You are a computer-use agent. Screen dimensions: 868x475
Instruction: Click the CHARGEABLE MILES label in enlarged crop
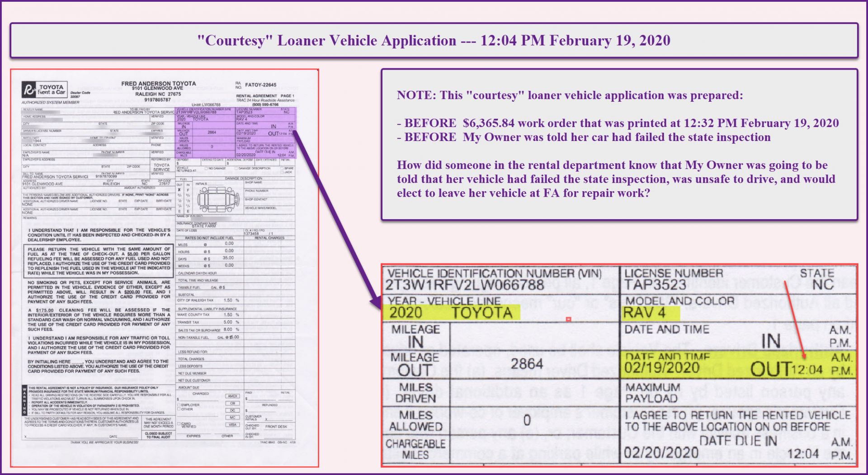coord(415,449)
